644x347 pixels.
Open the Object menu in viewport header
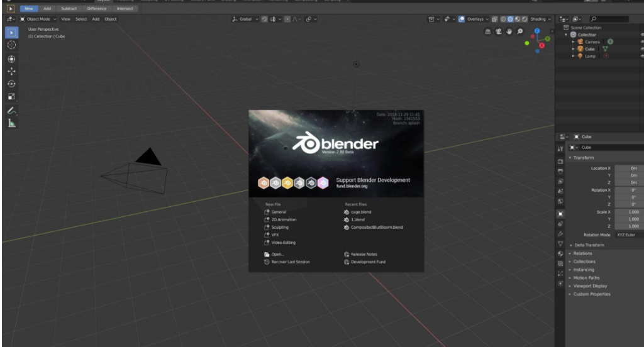(110, 19)
